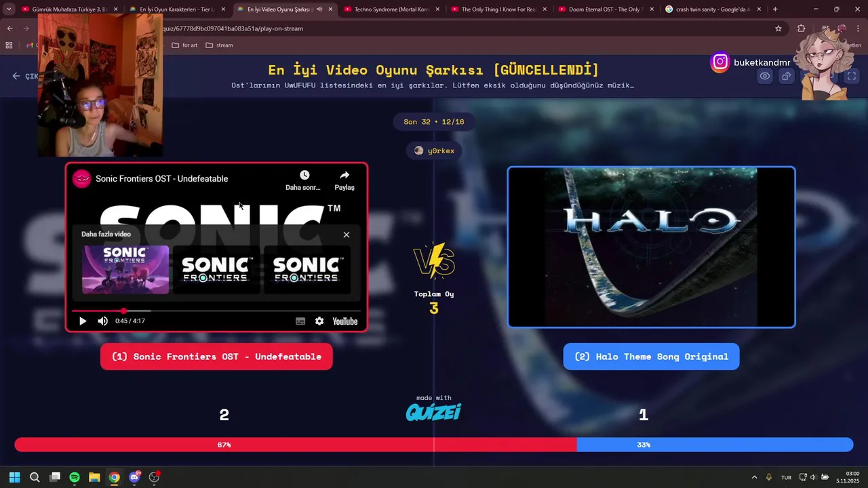The image size is (868, 488).
Task: Open the pink Sonic Frontiers suggested video
Action: 125,270
